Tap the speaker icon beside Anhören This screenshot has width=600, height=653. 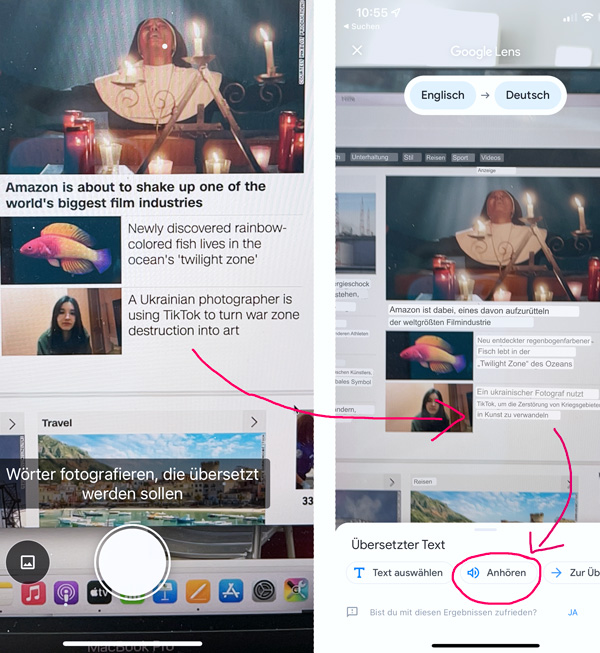pyautogui.click(x=473, y=573)
